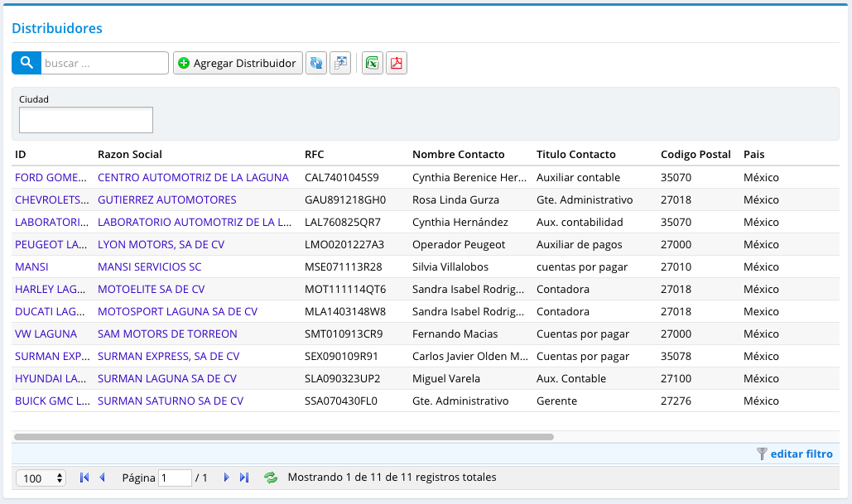
Task: Open the CHEVROLETS... ID link
Action: 51,200
